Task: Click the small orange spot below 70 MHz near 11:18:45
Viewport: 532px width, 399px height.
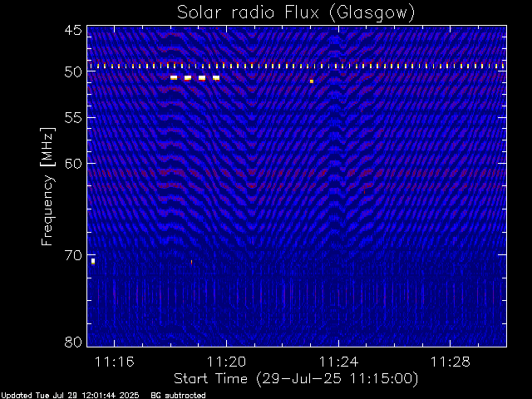Action: (x=192, y=263)
